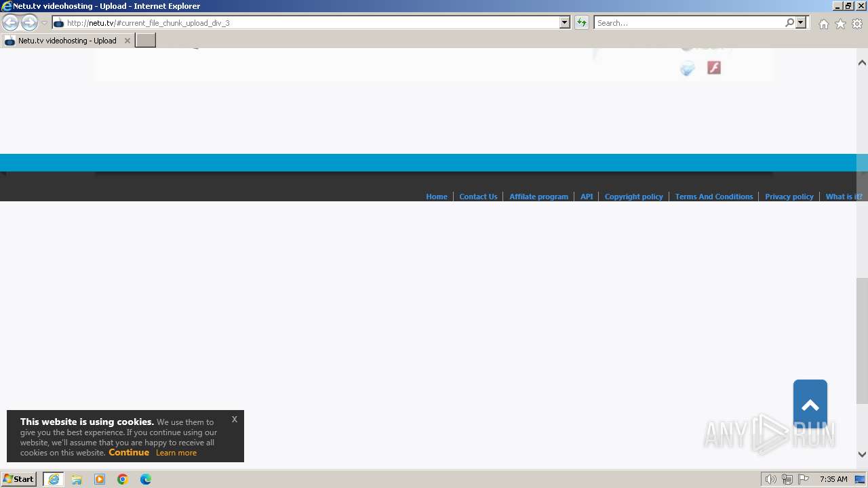Click the red Flash icon

coord(713,68)
